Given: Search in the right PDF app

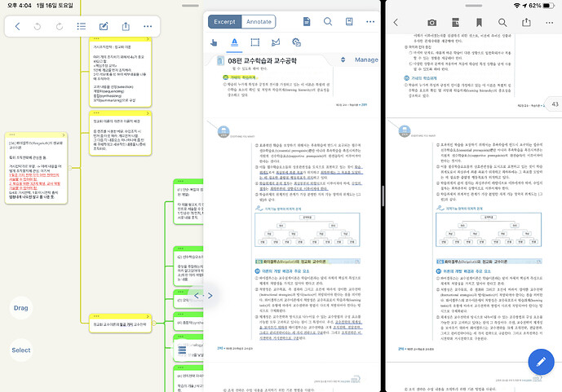Looking at the screenshot, I should point(502,23).
